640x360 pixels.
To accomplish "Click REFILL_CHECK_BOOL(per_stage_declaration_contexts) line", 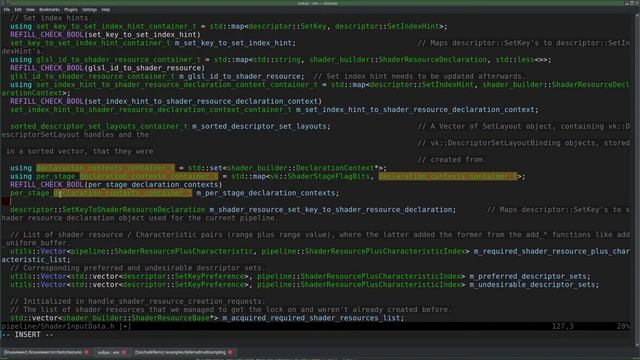I will [x=116, y=184].
